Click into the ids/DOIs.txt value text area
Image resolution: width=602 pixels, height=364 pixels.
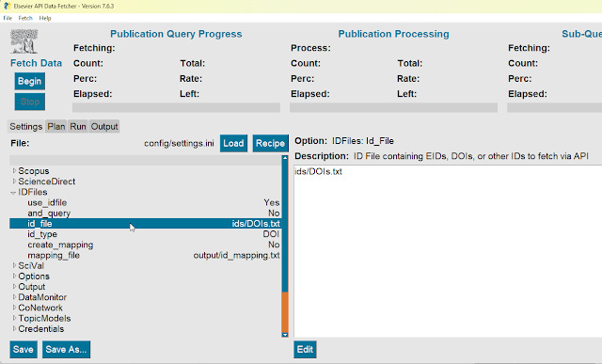(x=448, y=251)
